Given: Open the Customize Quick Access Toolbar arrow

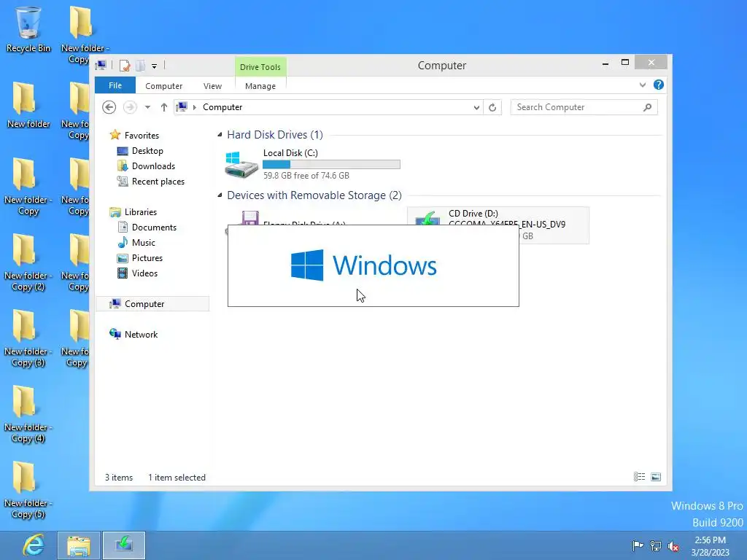Looking at the screenshot, I should pyautogui.click(x=155, y=66).
